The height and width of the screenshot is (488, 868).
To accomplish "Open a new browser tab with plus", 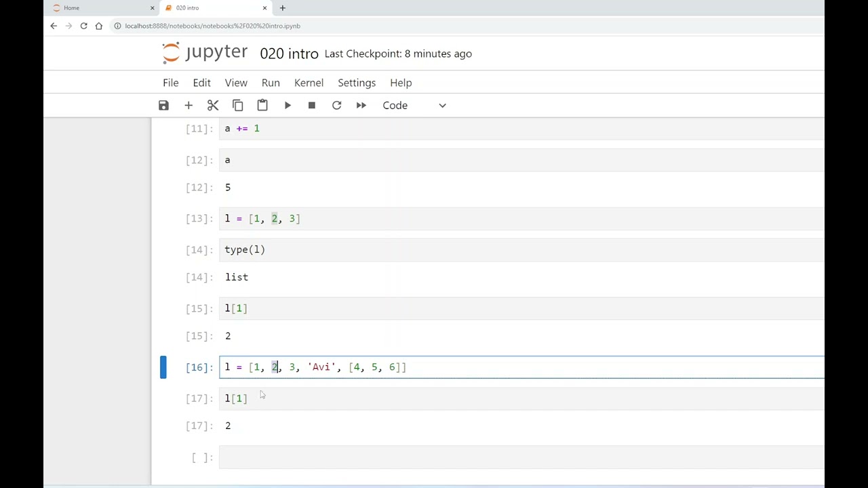I will pyautogui.click(x=282, y=8).
